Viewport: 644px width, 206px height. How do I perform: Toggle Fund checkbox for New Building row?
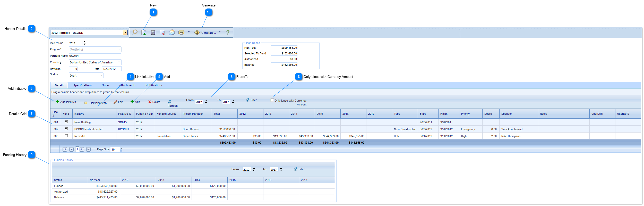click(x=66, y=122)
